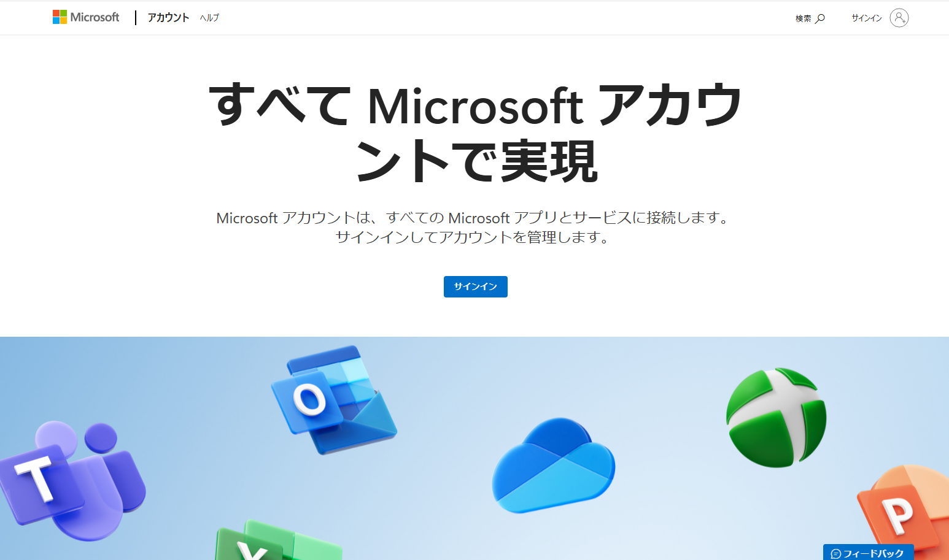Click the user avatar sign-in icon
The image size is (949, 560).
tap(899, 18)
